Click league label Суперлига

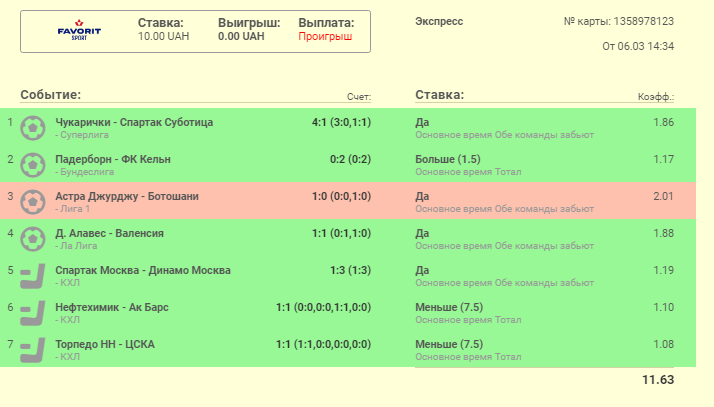pos(84,135)
